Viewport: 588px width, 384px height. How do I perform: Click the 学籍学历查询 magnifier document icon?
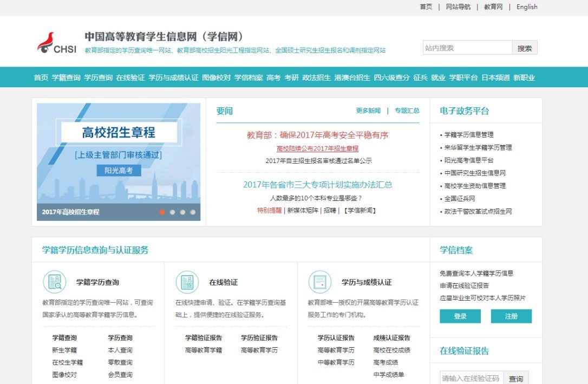[x=55, y=282]
